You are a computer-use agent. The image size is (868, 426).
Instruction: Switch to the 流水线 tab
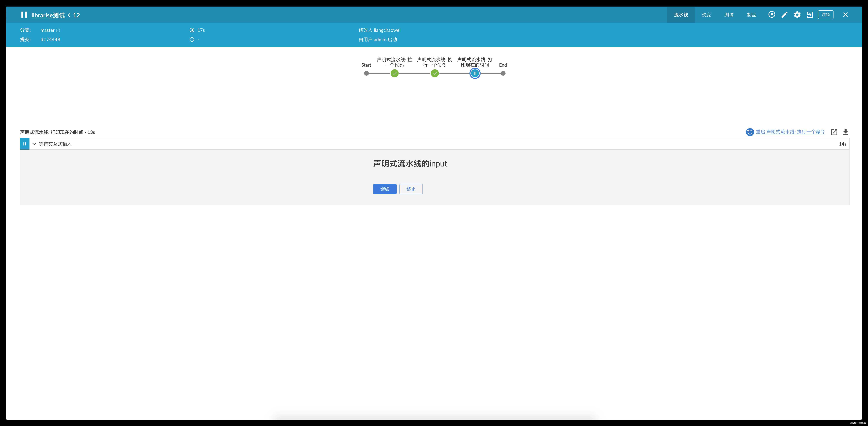pos(681,15)
